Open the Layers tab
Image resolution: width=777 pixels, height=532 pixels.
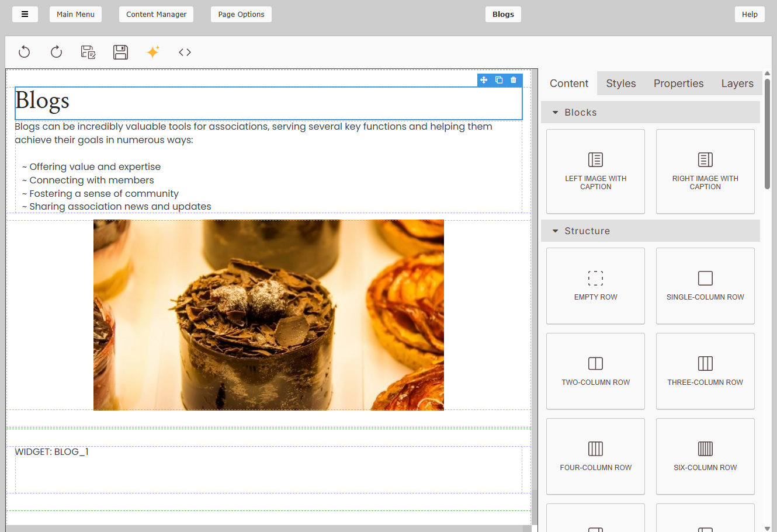pyautogui.click(x=737, y=84)
